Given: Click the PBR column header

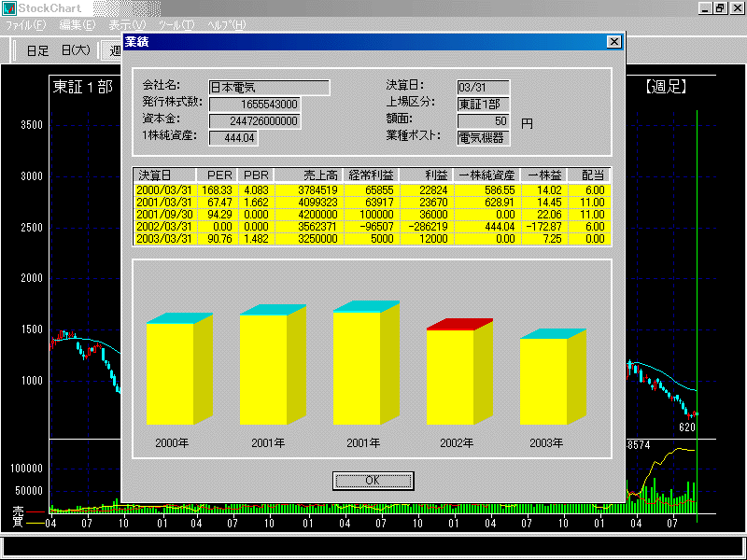Looking at the screenshot, I should [x=256, y=175].
